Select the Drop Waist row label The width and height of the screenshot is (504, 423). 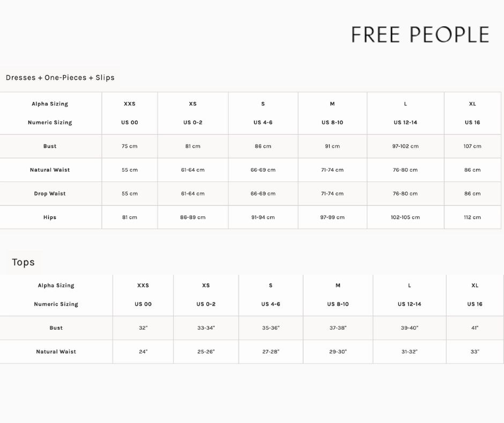pos(50,193)
